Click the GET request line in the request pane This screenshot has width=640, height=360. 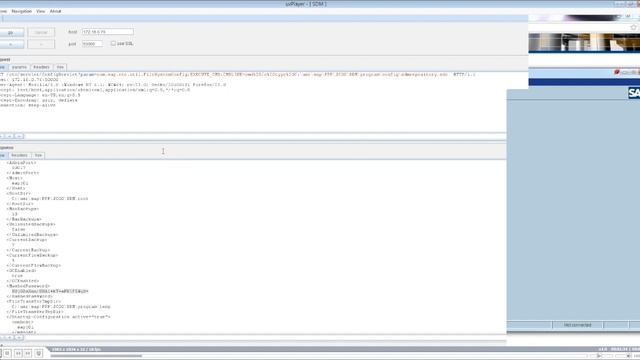(x=238, y=75)
